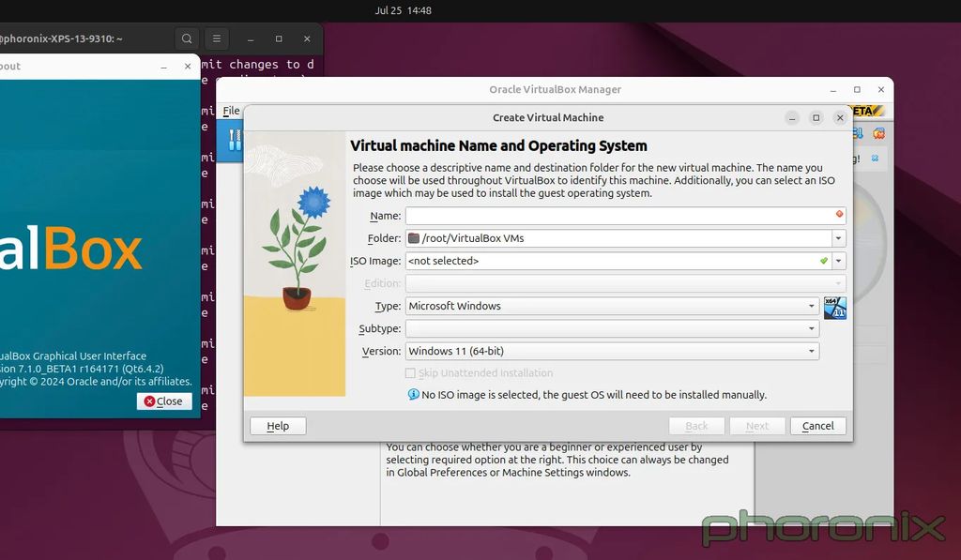Cancel the Create Virtual Machine wizard
Screen dimensions: 961x560
[817, 425]
